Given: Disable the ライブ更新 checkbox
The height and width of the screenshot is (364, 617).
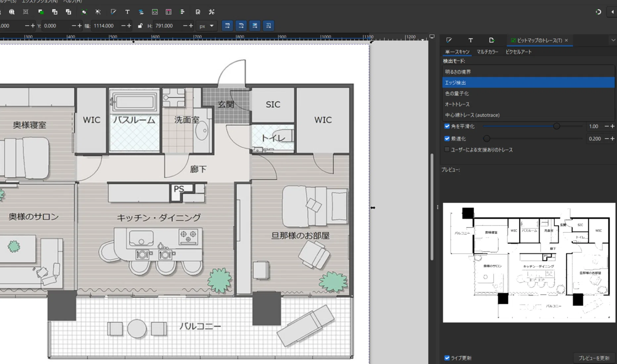Looking at the screenshot, I should [x=447, y=358].
